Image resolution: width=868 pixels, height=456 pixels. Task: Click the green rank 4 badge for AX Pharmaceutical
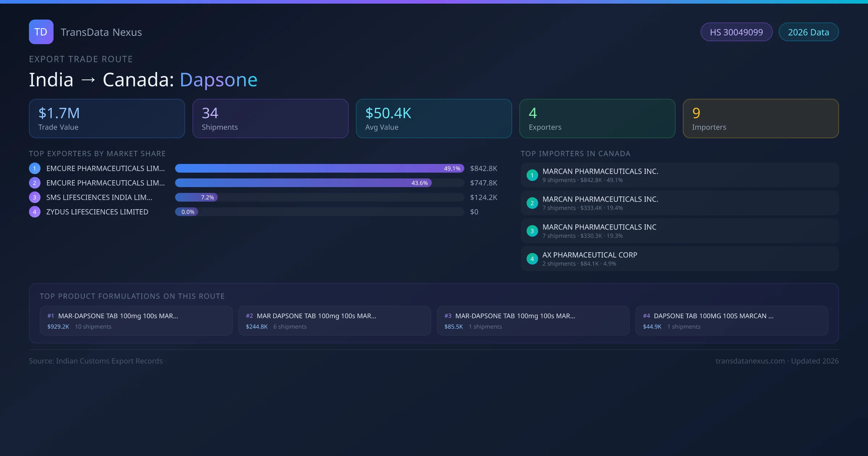point(532,259)
